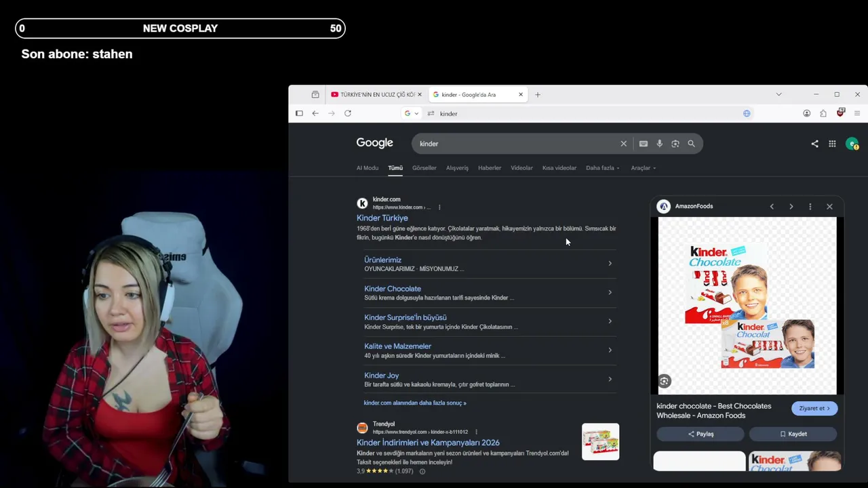Click the Paylaş button

tap(701, 434)
